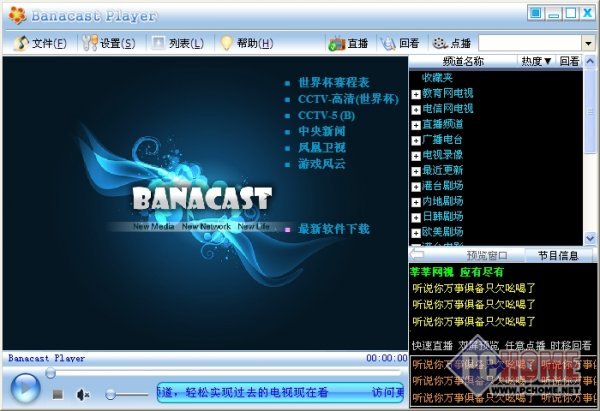
Task: Expand the 欧美剧场 category
Action: [416, 233]
